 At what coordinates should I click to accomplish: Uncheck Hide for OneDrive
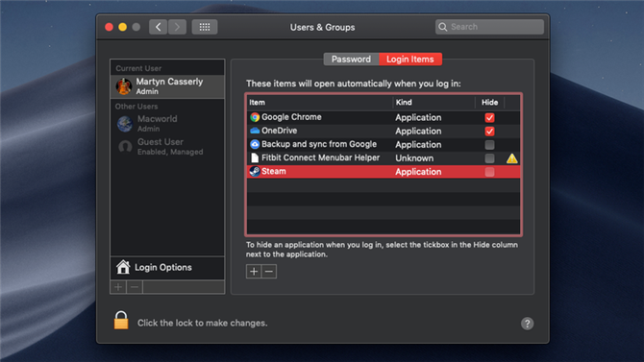(489, 132)
